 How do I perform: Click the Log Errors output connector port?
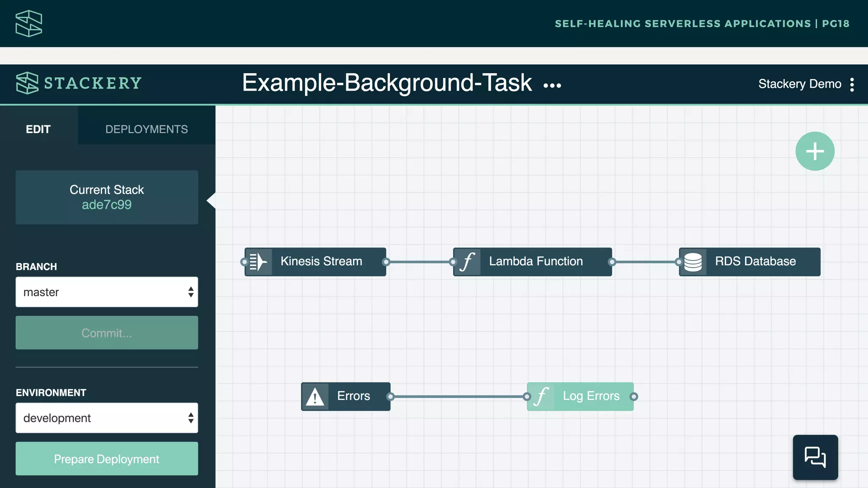634,397
